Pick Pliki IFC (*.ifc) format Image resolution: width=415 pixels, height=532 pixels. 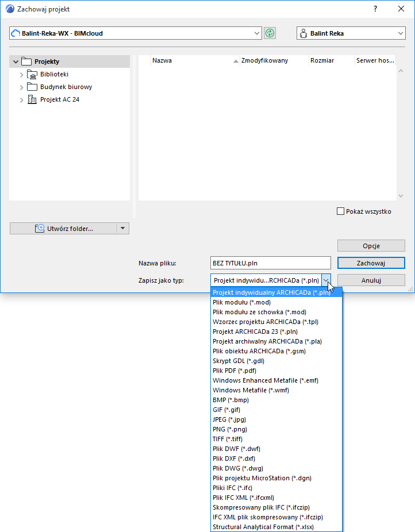[276, 488]
